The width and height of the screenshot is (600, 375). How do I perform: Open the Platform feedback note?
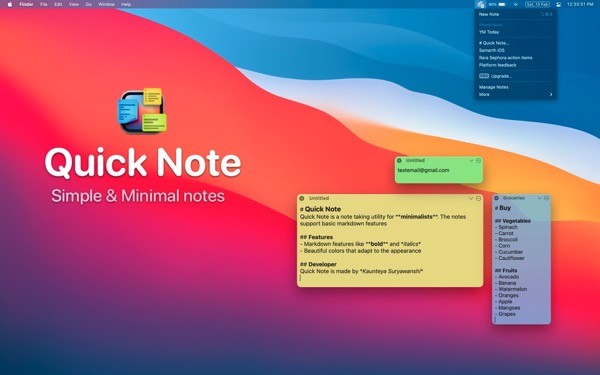point(515,65)
